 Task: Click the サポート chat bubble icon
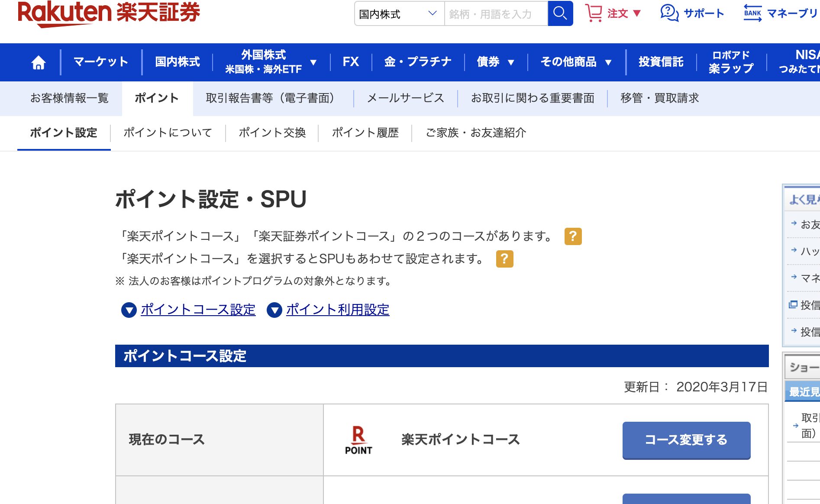tap(669, 13)
